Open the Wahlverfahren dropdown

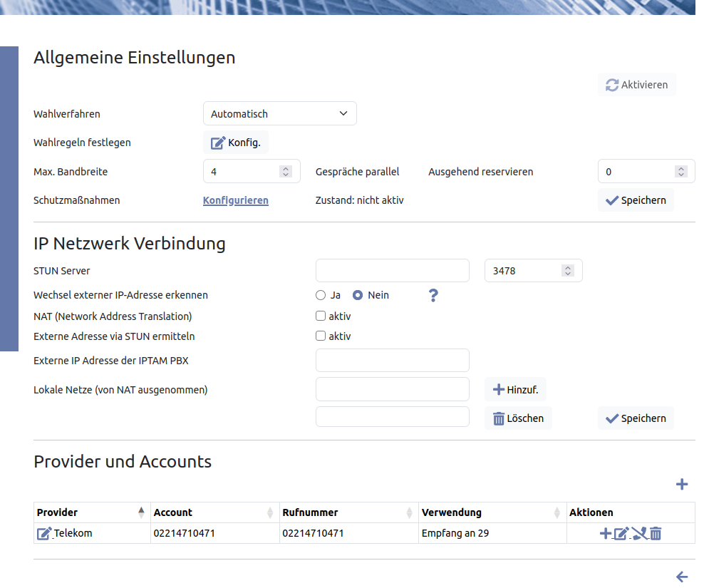coord(279,113)
